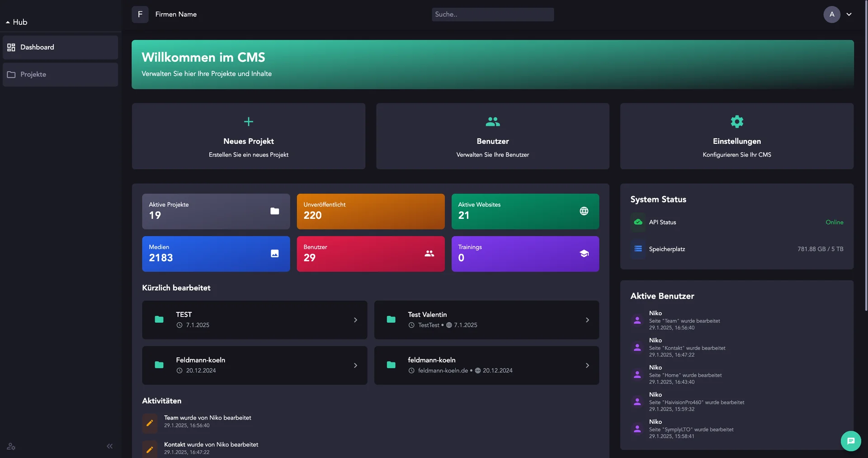Viewport: 868px width, 458px height.
Task: Collapse the Hub section arrow
Action: point(8,22)
